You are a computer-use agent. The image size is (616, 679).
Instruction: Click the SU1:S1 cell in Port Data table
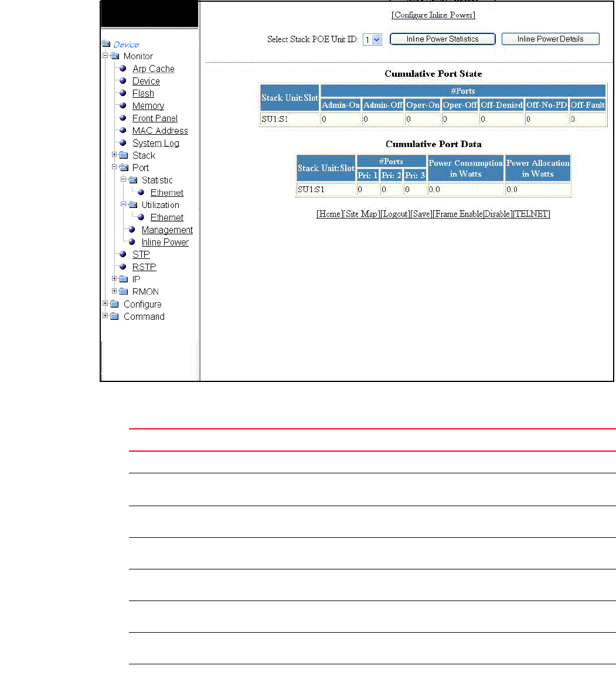pyautogui.click(x=326, y=189)
